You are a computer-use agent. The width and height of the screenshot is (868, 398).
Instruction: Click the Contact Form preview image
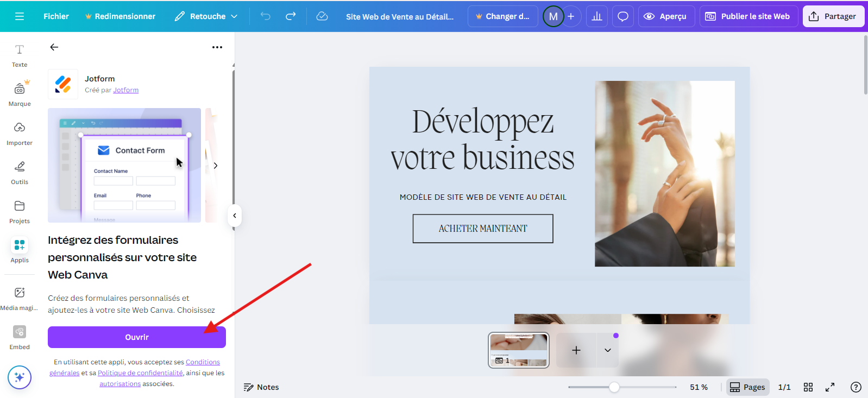point(124,165)
